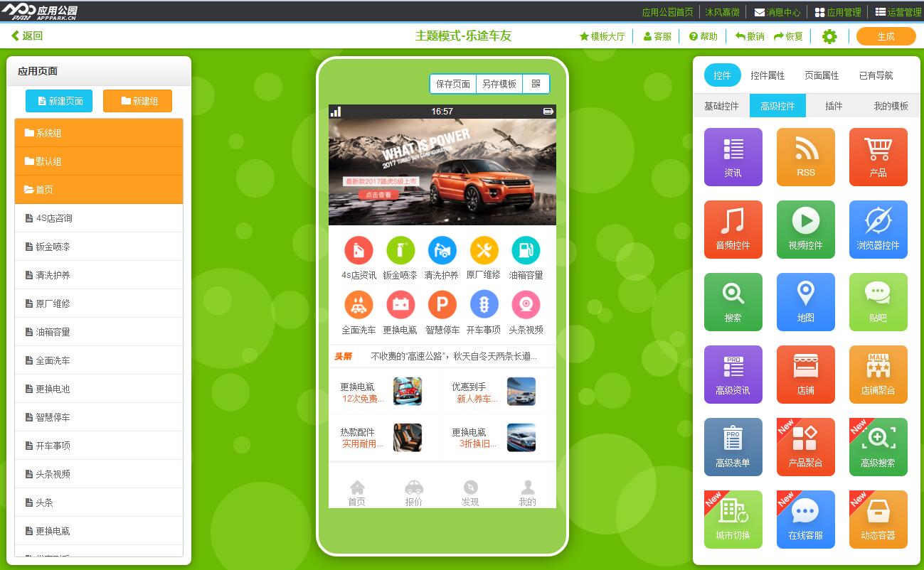Select the 浏览器控件 browser widget
Screen dimensions: 924x570
(878, 230)
